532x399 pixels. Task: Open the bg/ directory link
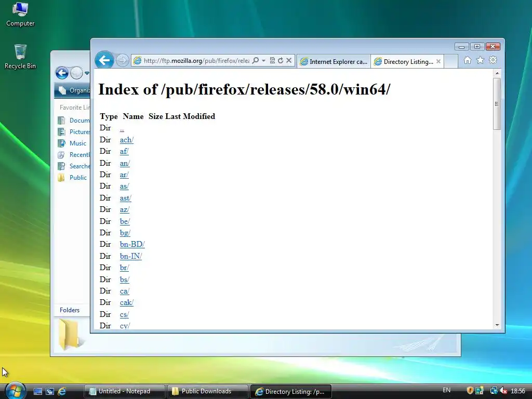pyautogui.click(x=125, y=233)
